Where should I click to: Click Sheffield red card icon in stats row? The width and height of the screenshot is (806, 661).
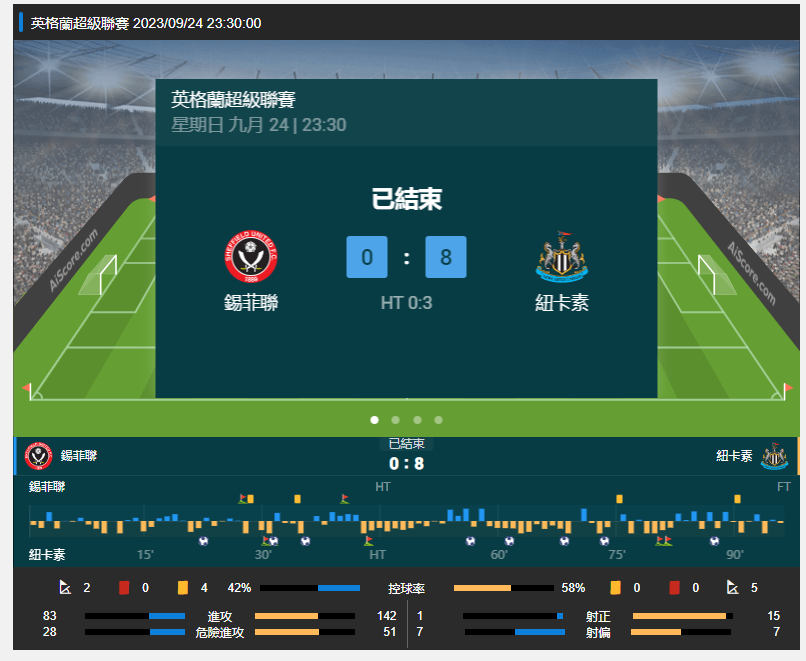[x=124, y=587]
